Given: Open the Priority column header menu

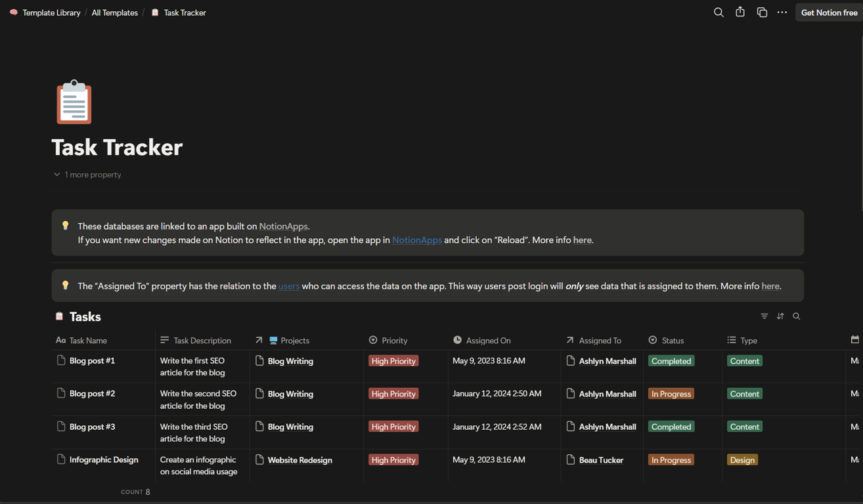Looking at the screenshot, I should 394,341.
